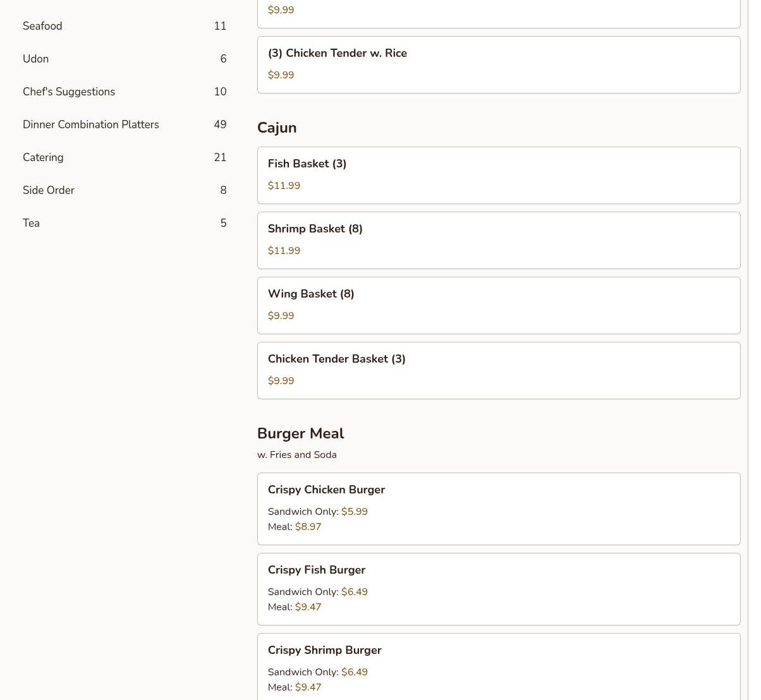The image size is (761, 700).
Task: Click the $8.97 Crispy Chicken Burger meal price
Action: point(308,527)
